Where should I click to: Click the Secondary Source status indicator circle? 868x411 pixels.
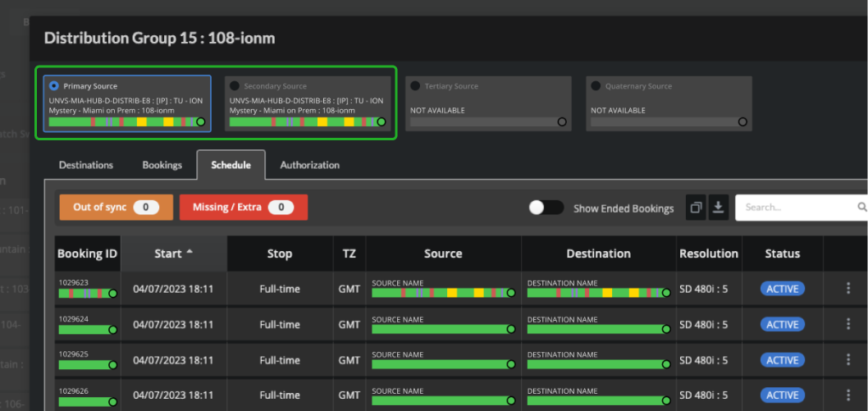point(381,121)
